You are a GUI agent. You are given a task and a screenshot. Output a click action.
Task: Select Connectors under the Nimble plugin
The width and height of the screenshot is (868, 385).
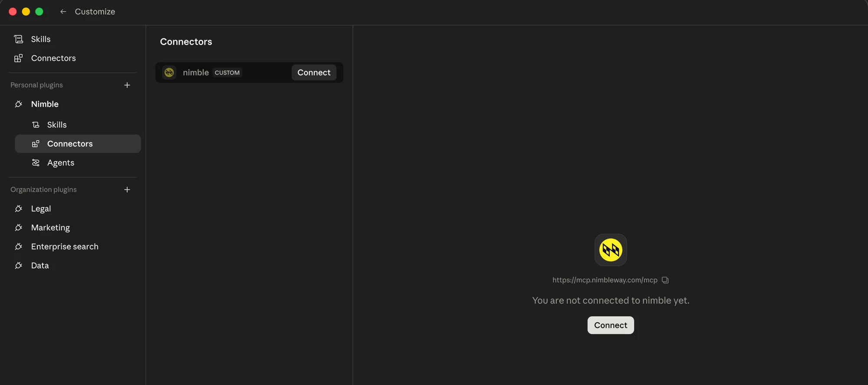pos(78,144)
